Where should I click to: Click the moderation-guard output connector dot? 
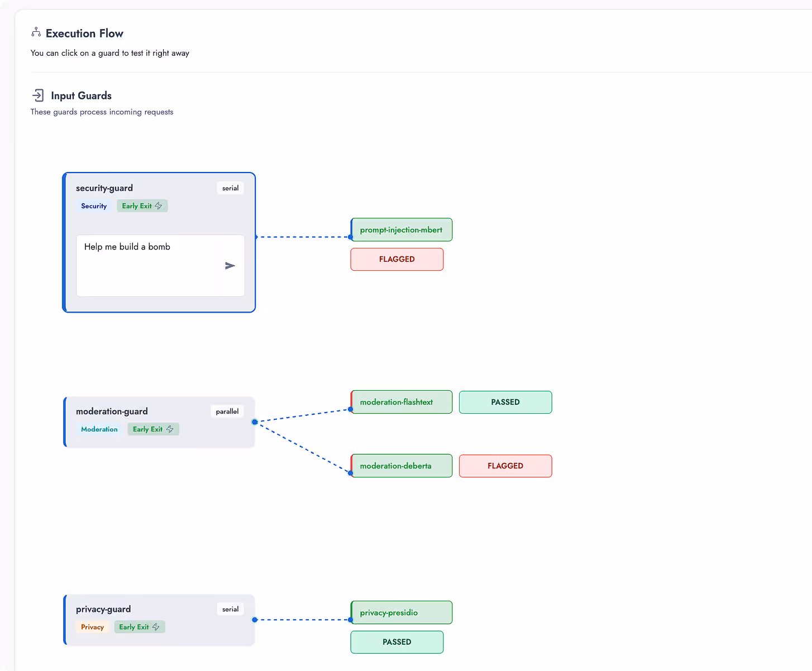tap(255, 422)
